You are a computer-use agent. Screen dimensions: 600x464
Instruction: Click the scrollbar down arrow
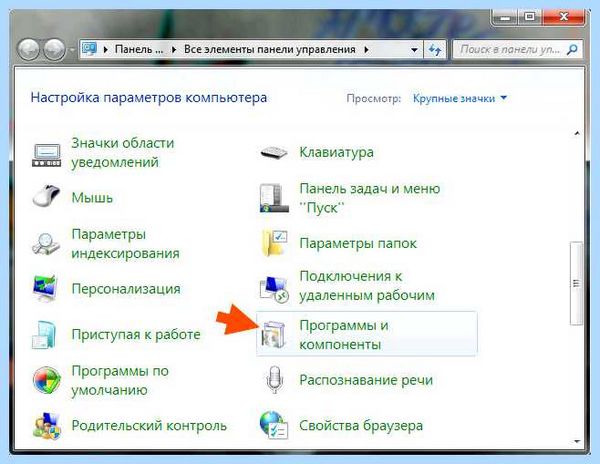click(577, 442)
